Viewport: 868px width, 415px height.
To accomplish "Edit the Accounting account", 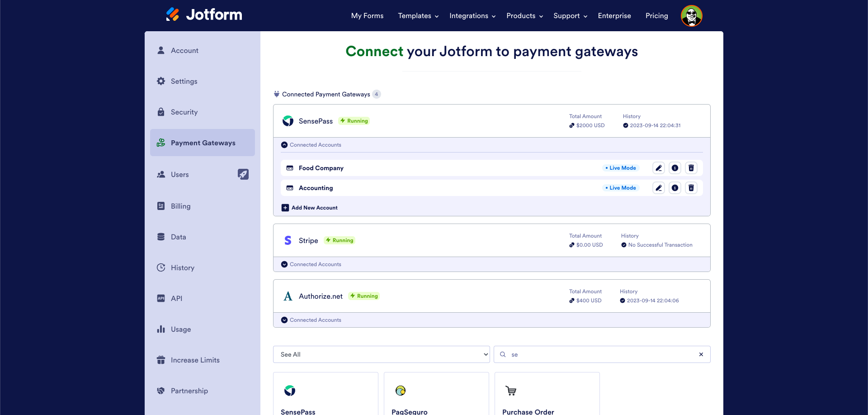I will point(659,188).
